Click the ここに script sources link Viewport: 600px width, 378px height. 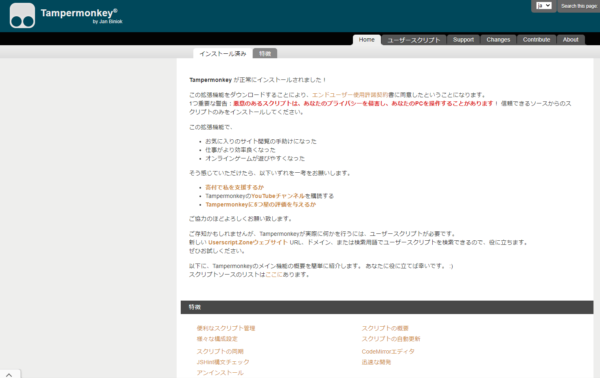click(274, 275)
